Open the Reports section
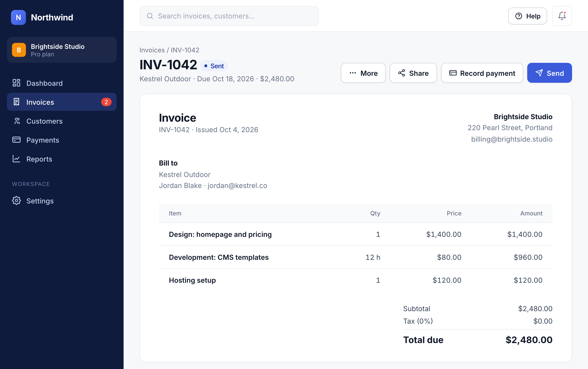Screen dimensions: 588x369 62,159
